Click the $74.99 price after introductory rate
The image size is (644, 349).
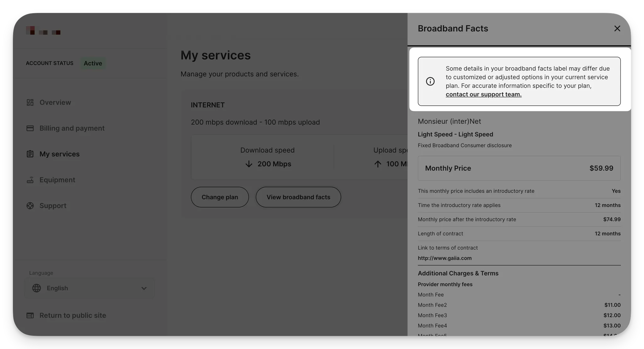612,220
